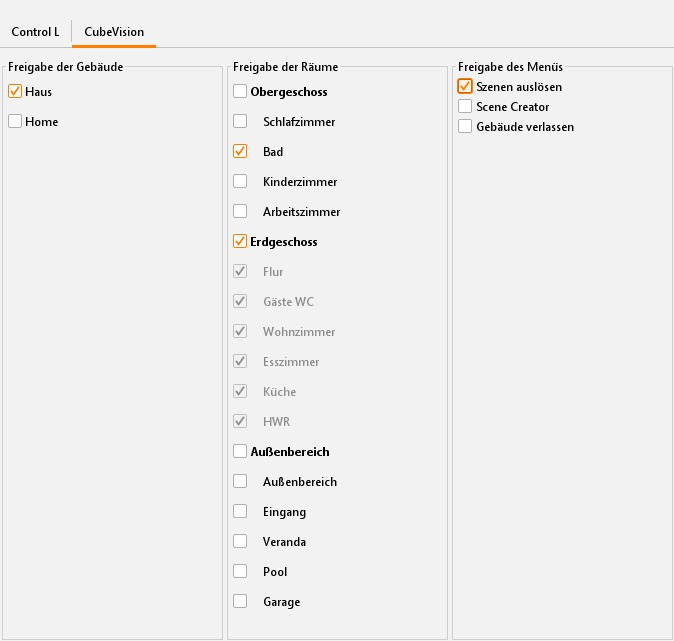This screenshot has height=641, width=674.
Task: Uncheck the Haus building checkbox
Action: coord(15,92)
